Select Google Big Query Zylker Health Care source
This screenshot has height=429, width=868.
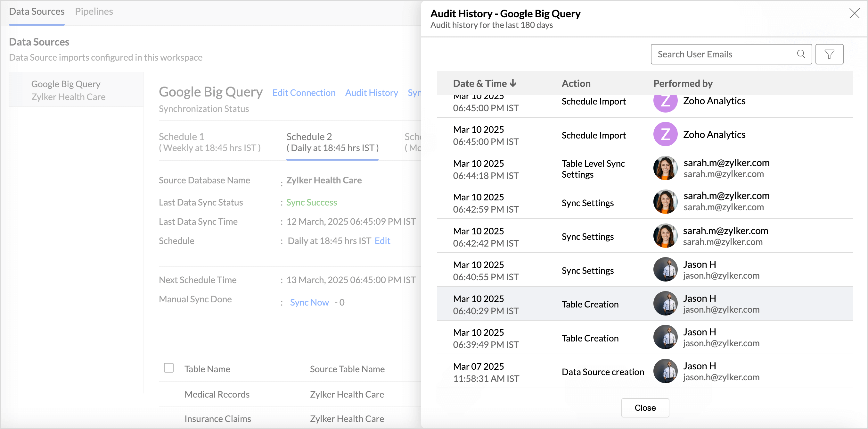76,90
